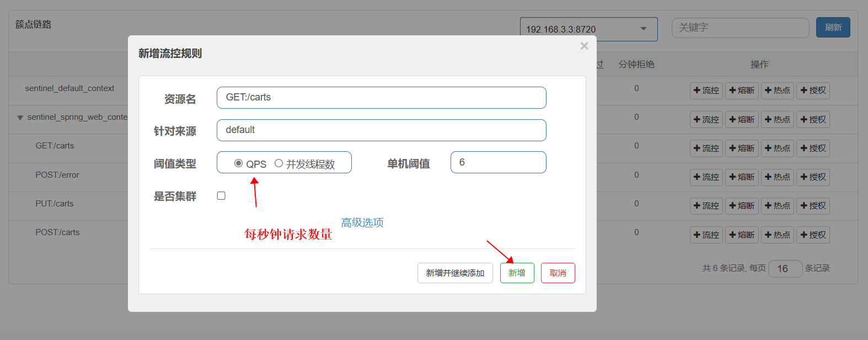Viewport: 868px width, 340px height.
Task: Click the green 新增 button
Action: (517, 273)
